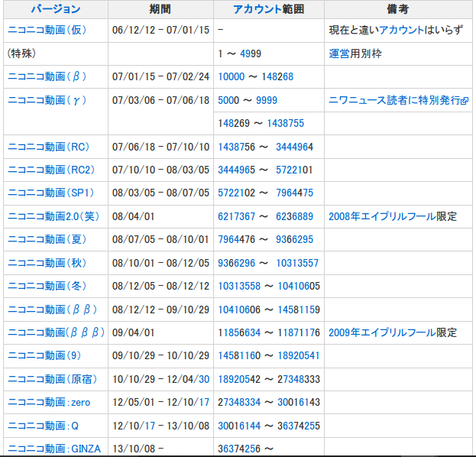This screenshot has height=457, width=476.
Task: Open the ニワニュース読者に特別発行 external link
Action: click(x=395, y=100)
